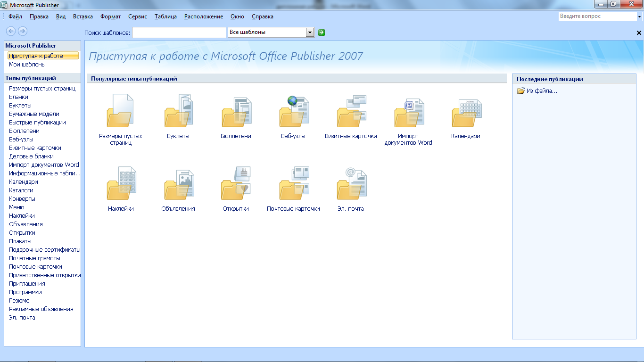Expand the Все шаблоны dropdown
Screen dimensions: 644x362
pyautogui.click(x=310, y=32)
